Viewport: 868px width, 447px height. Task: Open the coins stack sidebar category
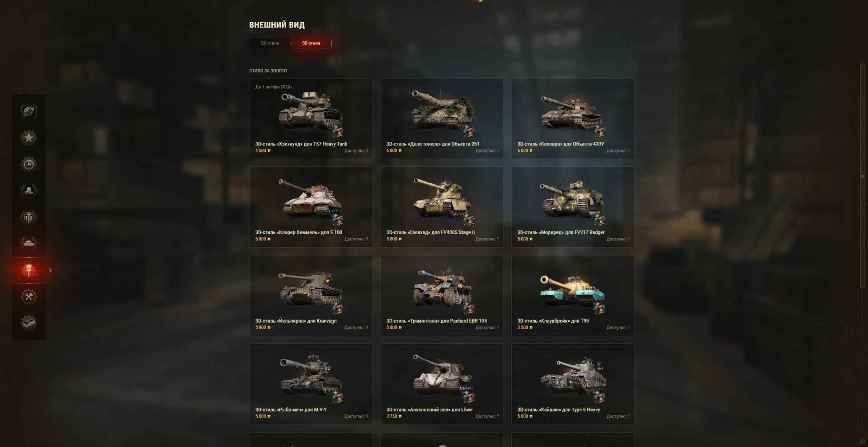(29, 190)
